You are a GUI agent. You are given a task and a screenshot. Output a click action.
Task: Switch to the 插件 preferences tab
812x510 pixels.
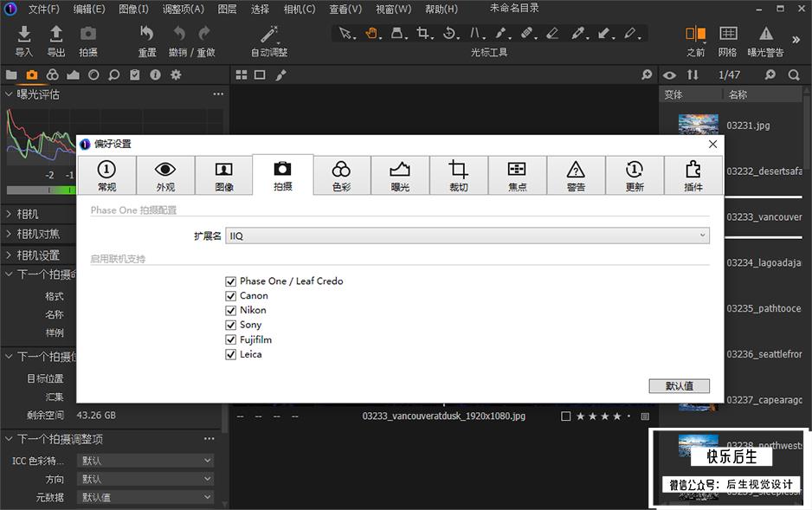coord(693,176)
